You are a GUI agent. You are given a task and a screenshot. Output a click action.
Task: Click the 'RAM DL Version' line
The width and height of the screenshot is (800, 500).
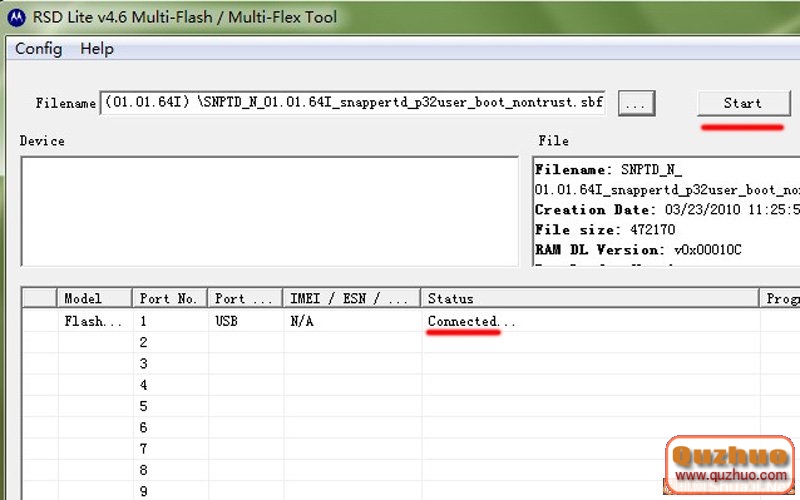click(x=638, y=249)
